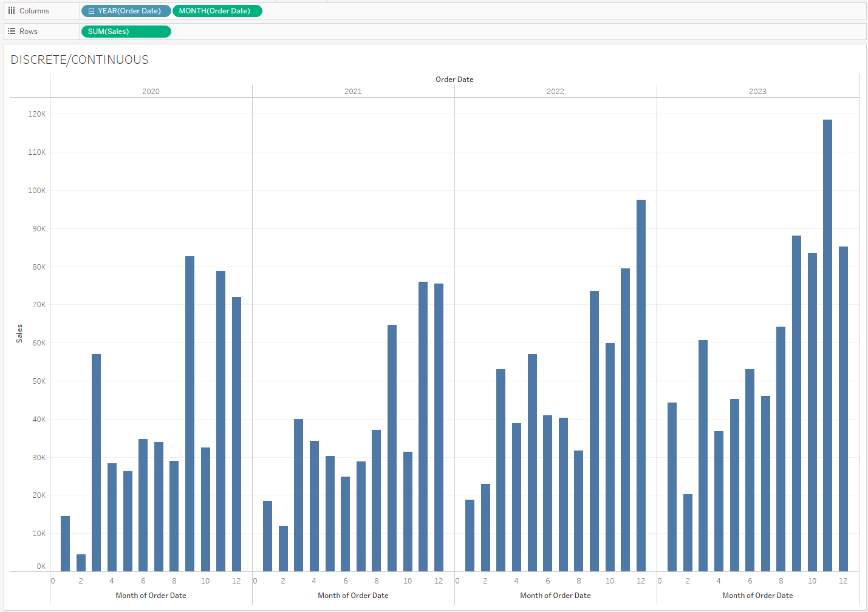Screen dimensions: 868x612
Task: Click the Sales vertical axis title
Action: pyautogui.click(x=19, y=333)
